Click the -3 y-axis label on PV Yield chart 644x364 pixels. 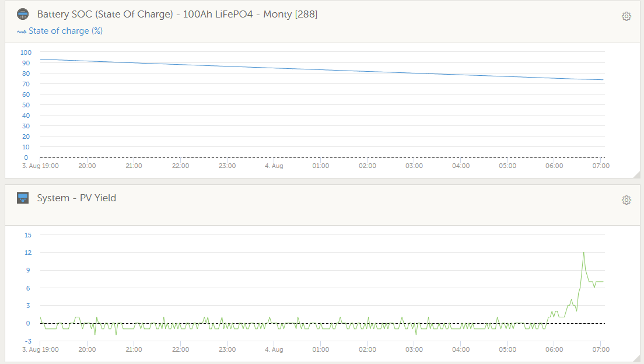click(27, 341)
